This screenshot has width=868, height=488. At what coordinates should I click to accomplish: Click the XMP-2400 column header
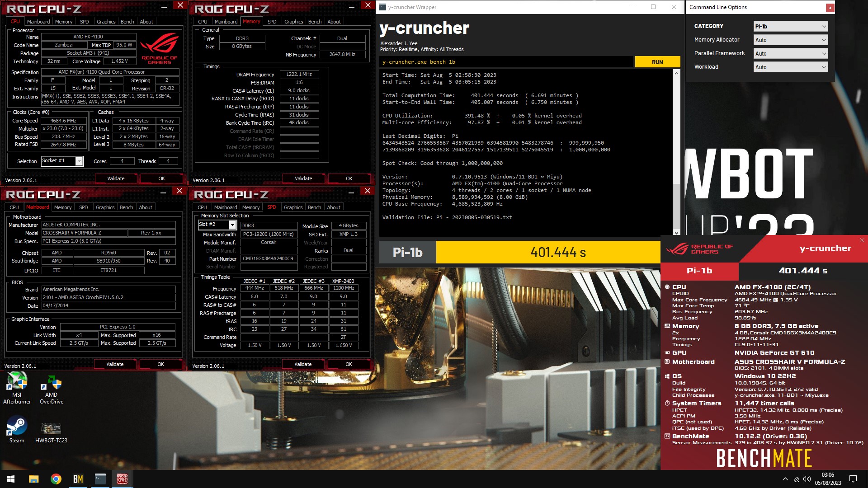pyautogui.click(x=343, y=281)
